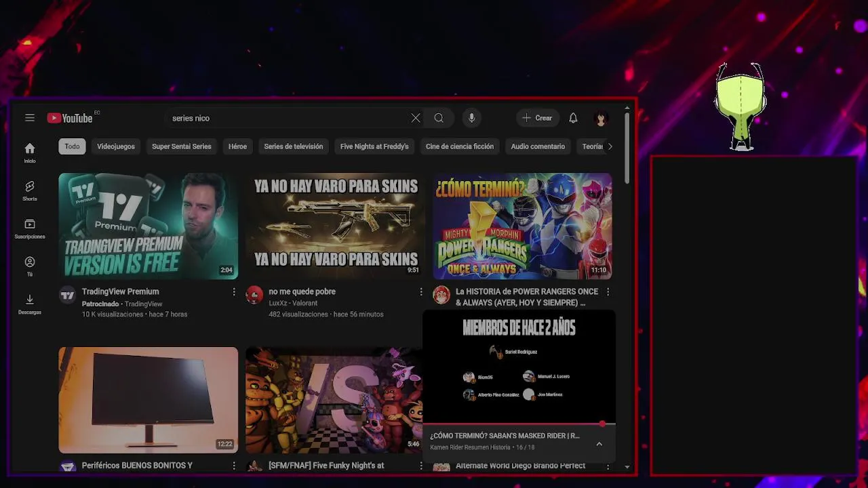Select the Héroe filter chip
Screen dimensions: 868x488
(237, 146)
